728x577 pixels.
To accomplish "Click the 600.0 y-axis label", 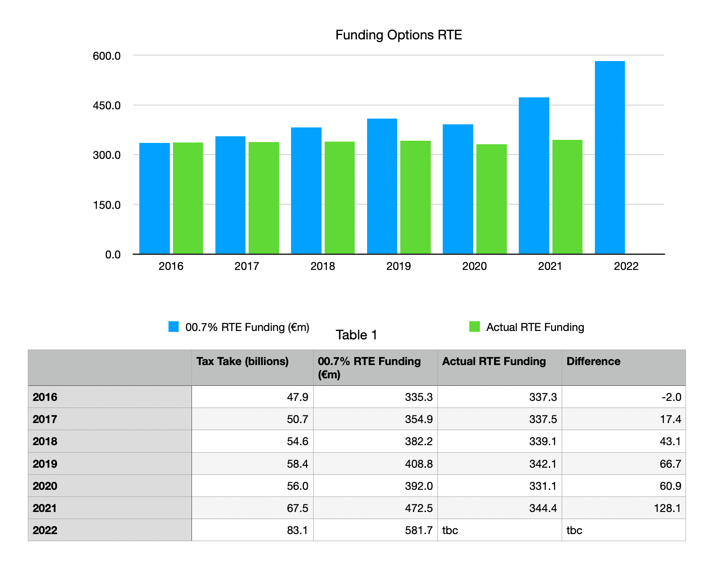I will (107, 56).
